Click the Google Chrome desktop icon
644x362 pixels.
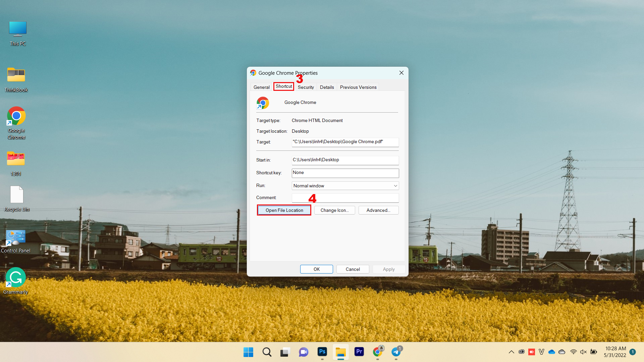pos(16,118)
